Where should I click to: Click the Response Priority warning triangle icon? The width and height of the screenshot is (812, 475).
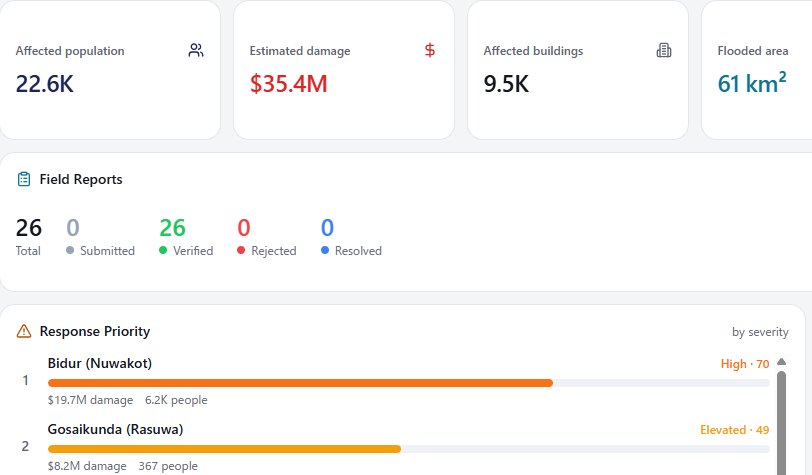click(24, 331)
